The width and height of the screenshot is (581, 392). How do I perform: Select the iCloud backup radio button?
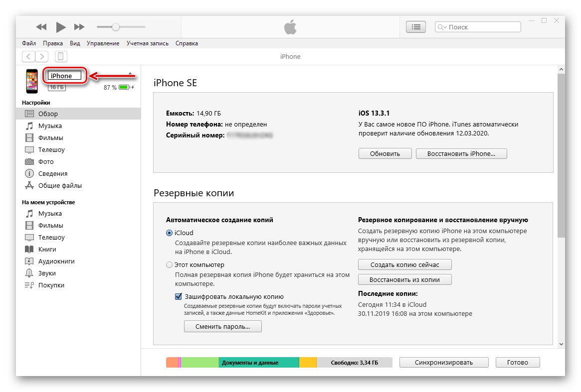[x=170, y=233]
